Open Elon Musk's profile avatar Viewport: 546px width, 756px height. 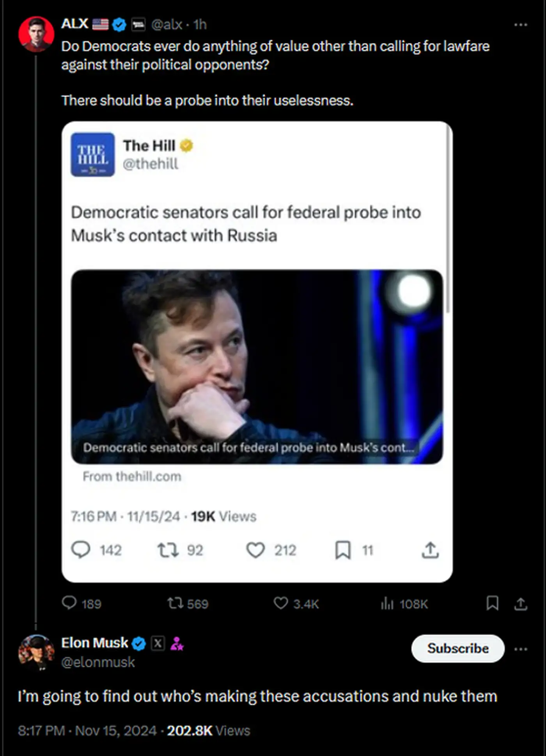point(36,652)
